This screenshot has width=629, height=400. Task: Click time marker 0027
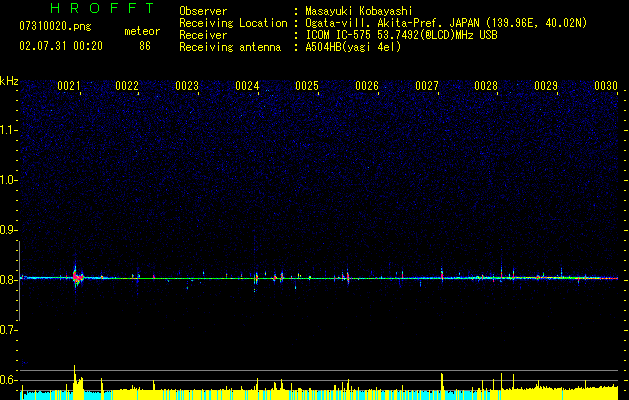[427, 86]
